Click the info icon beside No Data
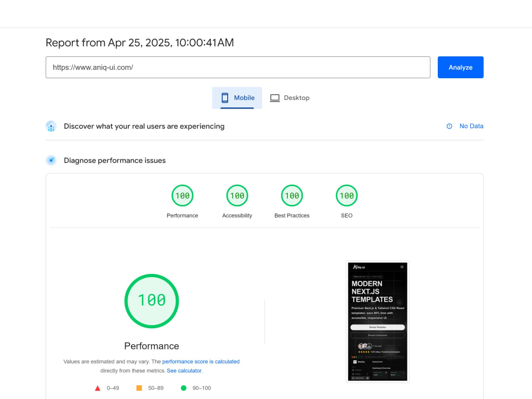532x399 pixels. click(x=449, y=126)
